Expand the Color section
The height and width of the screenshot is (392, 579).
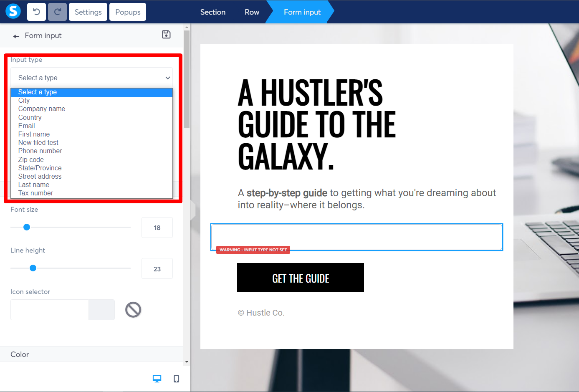(19, 354)
